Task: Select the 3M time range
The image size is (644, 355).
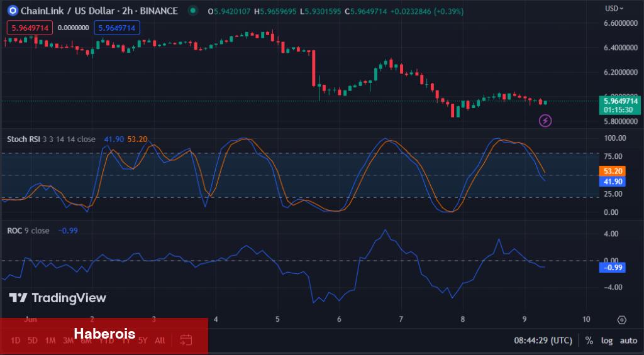Action: [x=68, y=340]
